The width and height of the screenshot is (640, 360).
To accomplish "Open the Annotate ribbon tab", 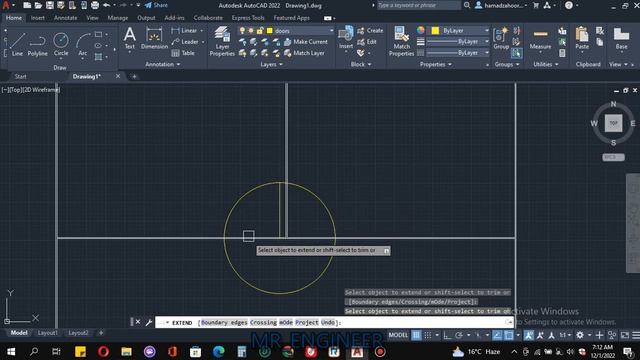I will [x=65, y=18].
